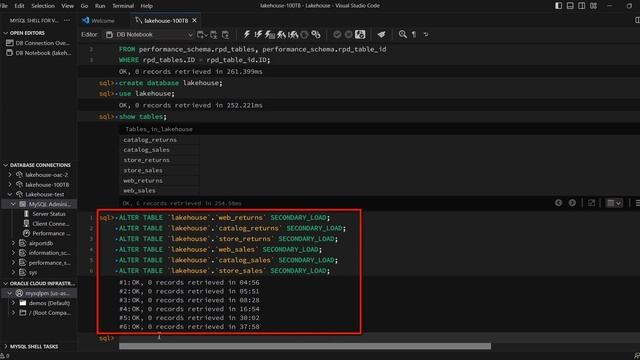This screenshot has width=640, height=360.
Task: Open the Go menu
Action: click(x=84, y=6)
